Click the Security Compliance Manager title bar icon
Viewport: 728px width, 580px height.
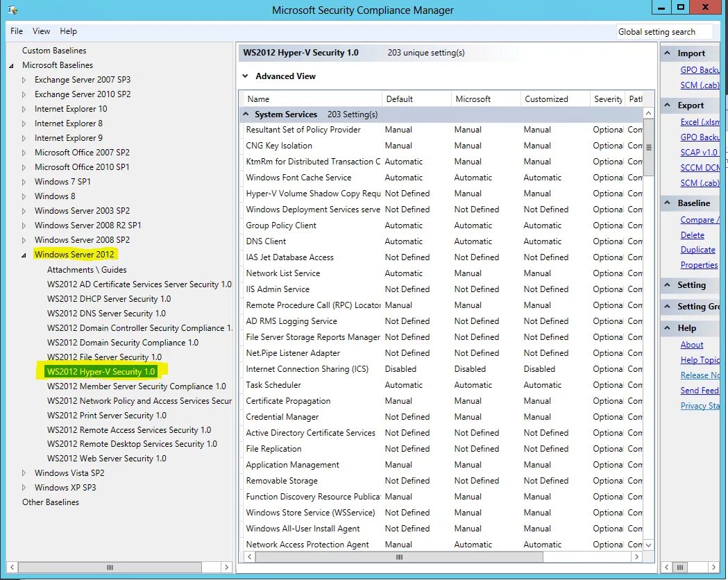point(12,10)
